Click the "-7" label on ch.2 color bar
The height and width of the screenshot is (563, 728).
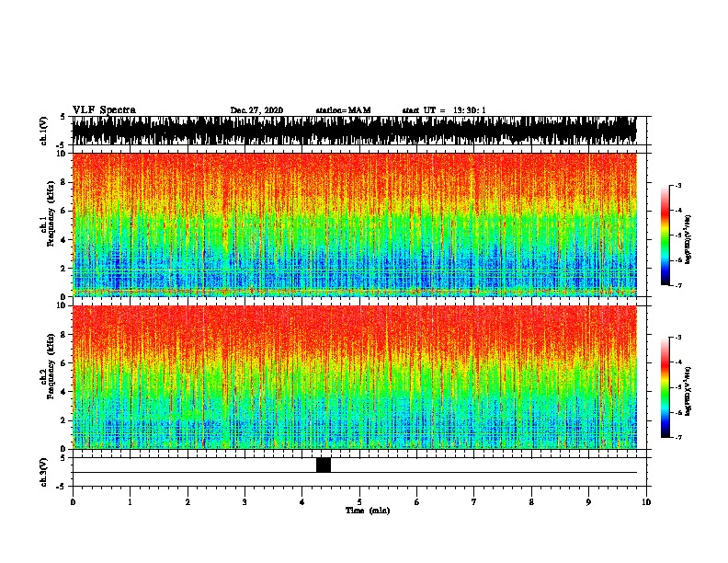click(x=677, y=437)
